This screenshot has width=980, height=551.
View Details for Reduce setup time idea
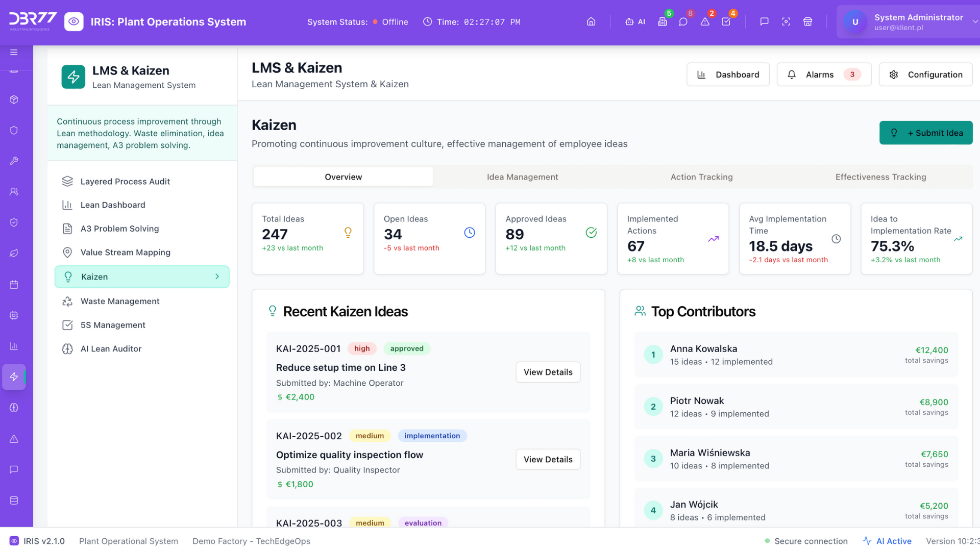[x=548, y=372]
